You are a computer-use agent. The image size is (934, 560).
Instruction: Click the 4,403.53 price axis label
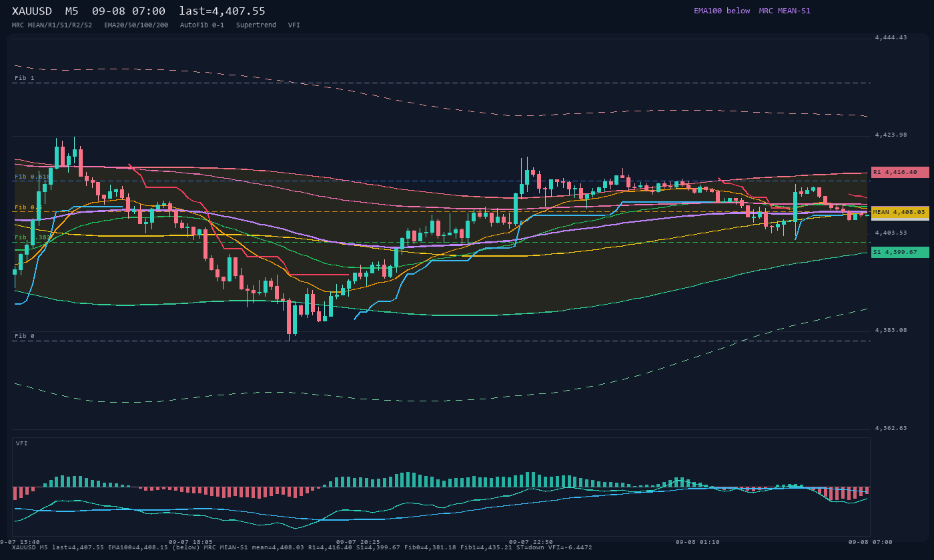891,233
